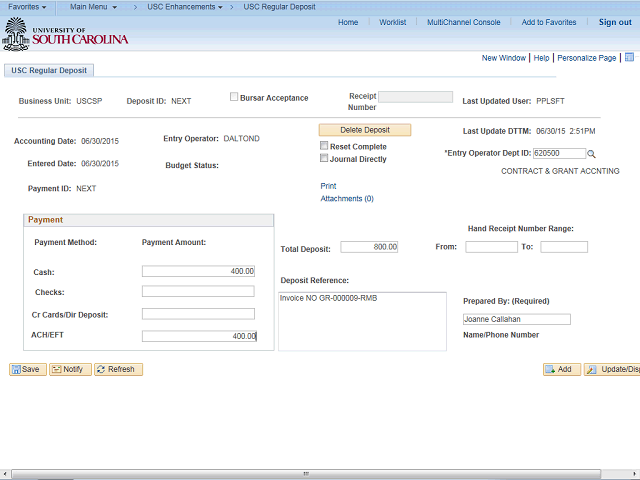Click the University of South Carolina logo

click(x=65, y=35)
